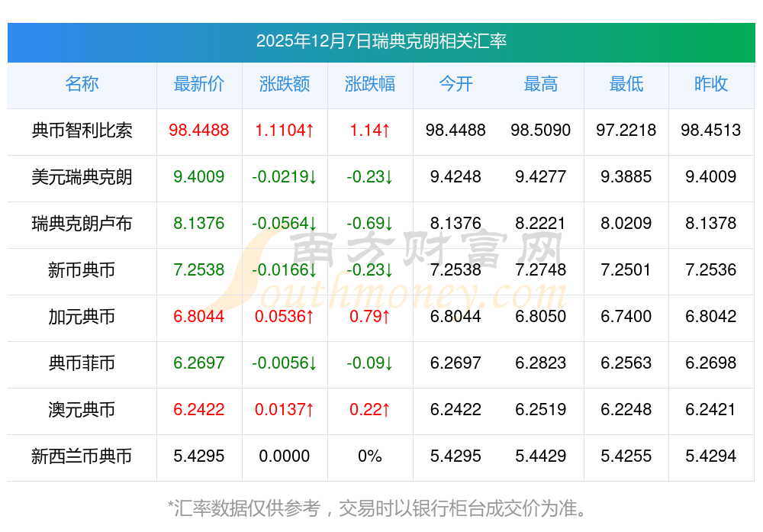Click the change percent 0.22↑

tap(370, 410)
